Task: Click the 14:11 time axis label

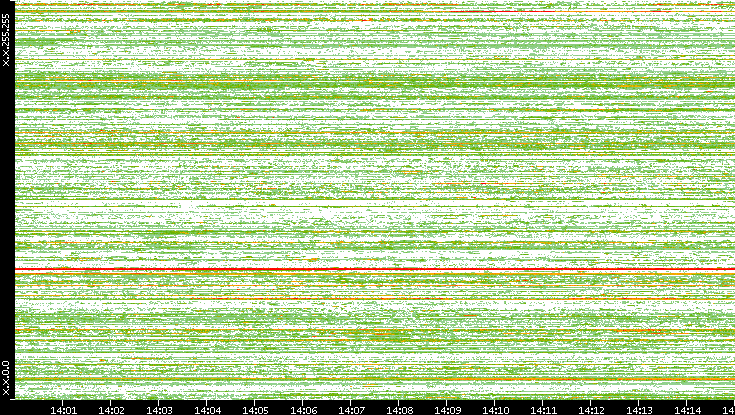Action: (543, 410)
